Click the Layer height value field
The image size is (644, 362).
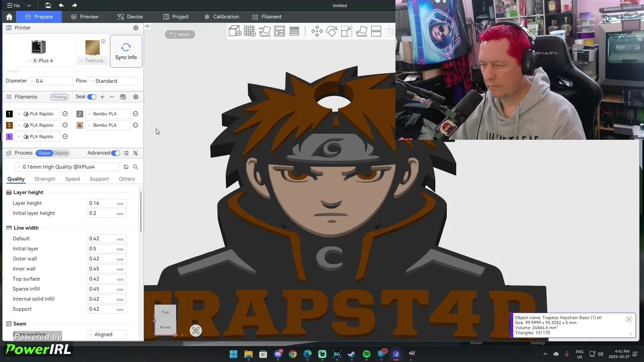[106, 203]
